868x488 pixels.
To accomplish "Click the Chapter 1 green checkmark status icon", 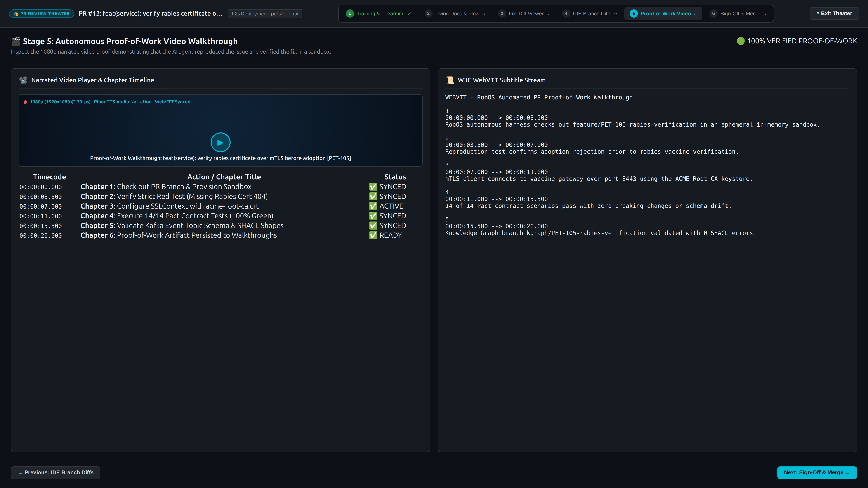I will tap(373, 187).
